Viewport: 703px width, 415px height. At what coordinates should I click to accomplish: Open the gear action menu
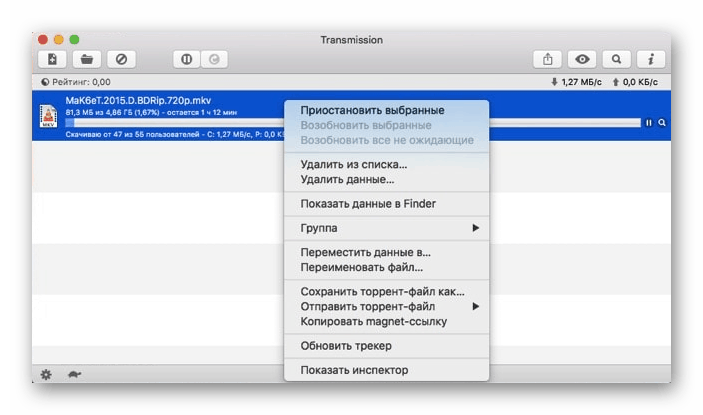pyautogui.click(x=46, y=374)
